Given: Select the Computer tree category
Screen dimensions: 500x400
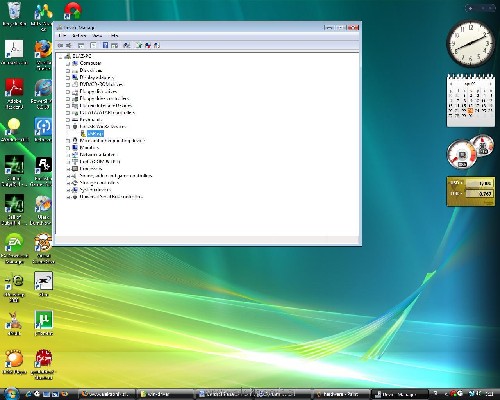Looking at the screenshot, I should click(x=90, y=63).
